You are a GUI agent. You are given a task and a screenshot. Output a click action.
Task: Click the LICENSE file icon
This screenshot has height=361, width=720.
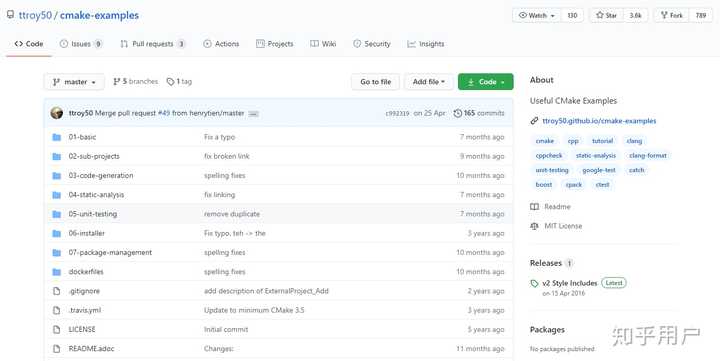[56, 330]
